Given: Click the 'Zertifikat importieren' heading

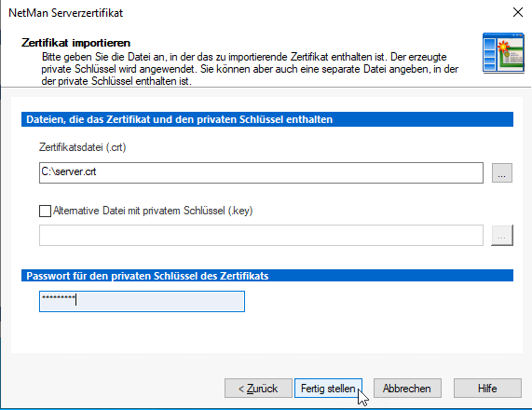Looking at the screenshot, I should click(x=75, y=43).
